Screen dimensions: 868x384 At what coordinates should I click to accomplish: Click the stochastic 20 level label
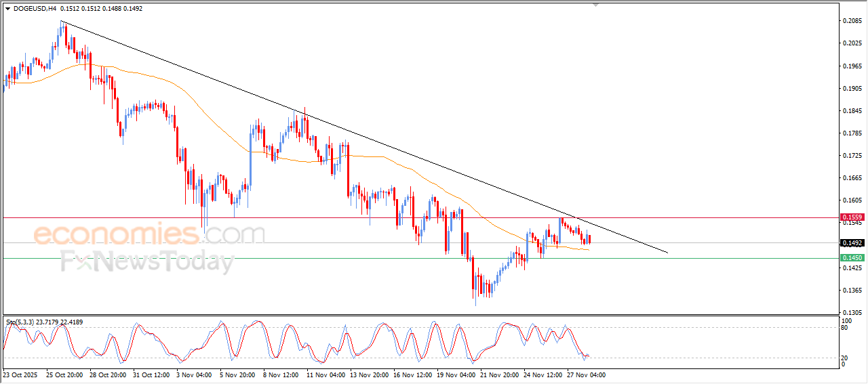845,357
